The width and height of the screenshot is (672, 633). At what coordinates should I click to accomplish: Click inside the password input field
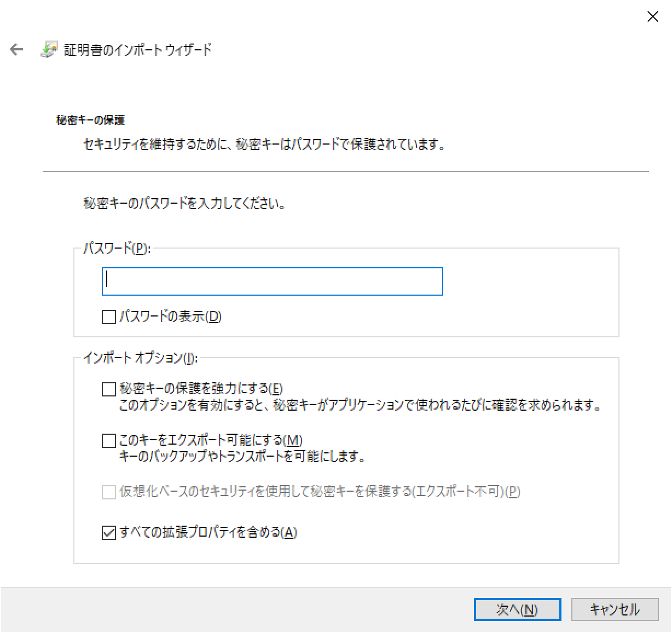point(272,281)
